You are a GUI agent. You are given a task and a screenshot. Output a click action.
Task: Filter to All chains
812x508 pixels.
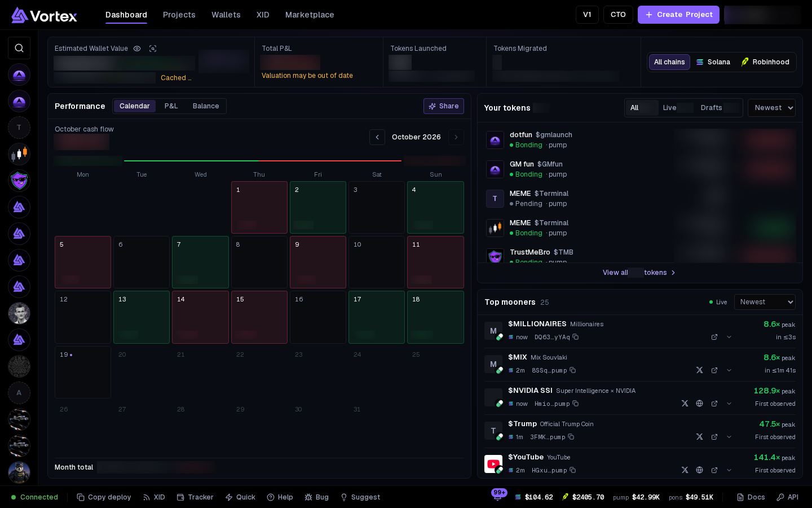[669, 62]
